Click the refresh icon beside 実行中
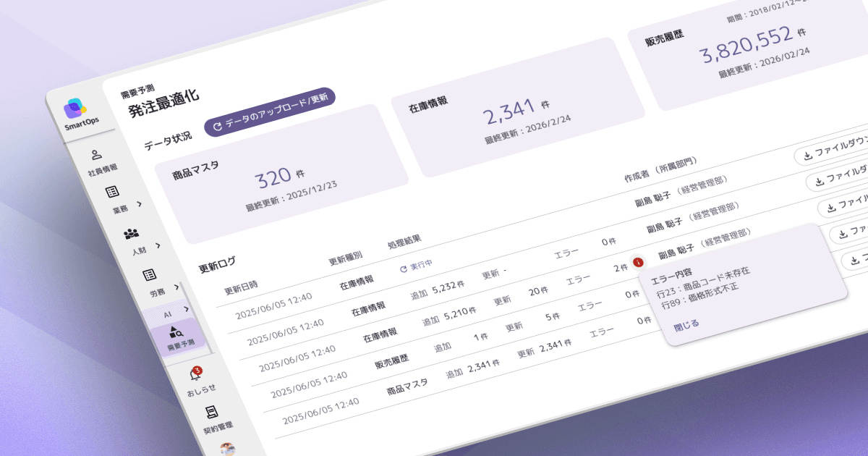This screenshot has width=868, height=456. pos(404,269)
